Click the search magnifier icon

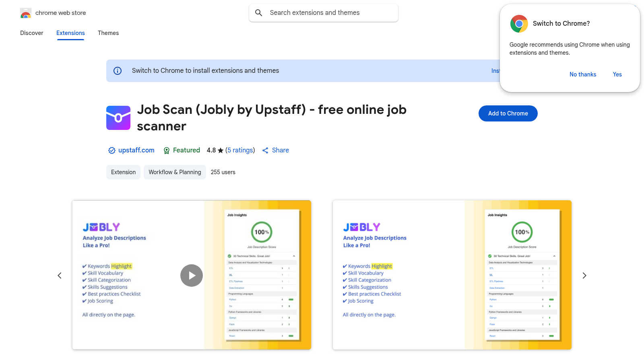click(x=259, y=13)
